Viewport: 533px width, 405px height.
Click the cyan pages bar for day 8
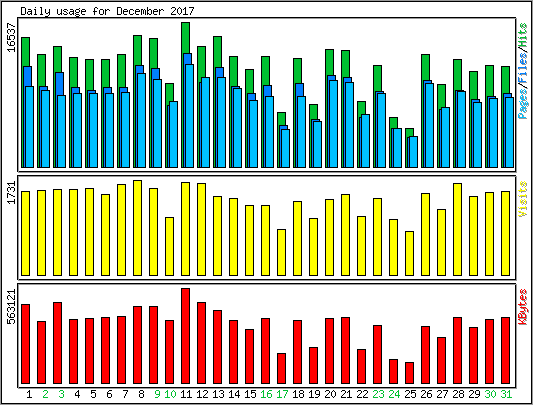(x=141, y=120)
